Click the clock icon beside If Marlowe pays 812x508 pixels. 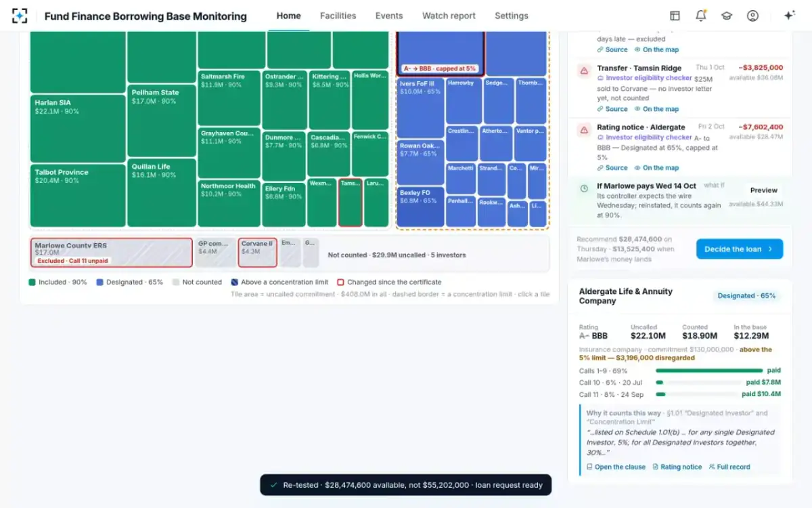[583, 188]
